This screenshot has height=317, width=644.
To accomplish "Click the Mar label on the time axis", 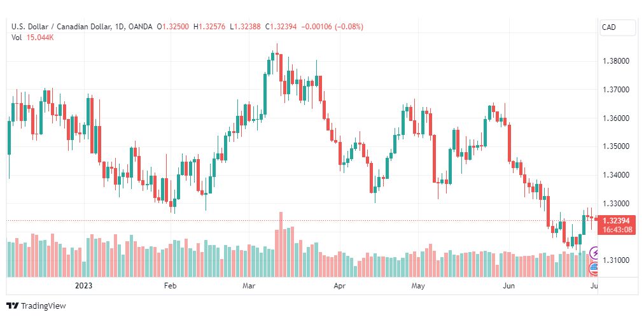I will tap(249, 285).
